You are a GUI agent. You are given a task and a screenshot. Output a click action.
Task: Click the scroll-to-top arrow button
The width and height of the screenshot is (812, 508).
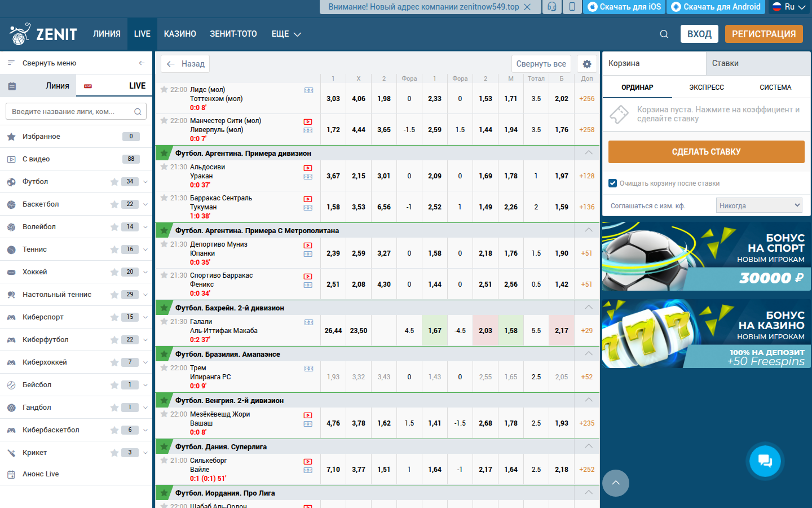[616, 483]
